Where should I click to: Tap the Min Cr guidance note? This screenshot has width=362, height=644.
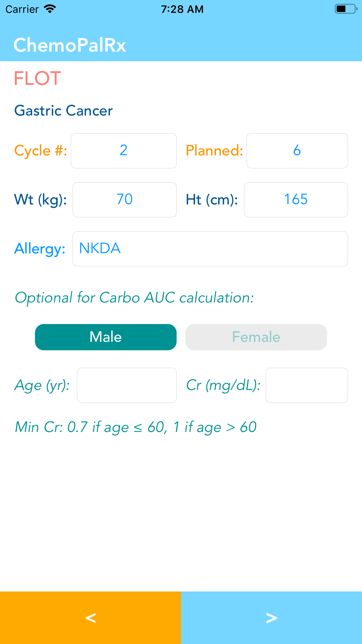pos(136,427)
